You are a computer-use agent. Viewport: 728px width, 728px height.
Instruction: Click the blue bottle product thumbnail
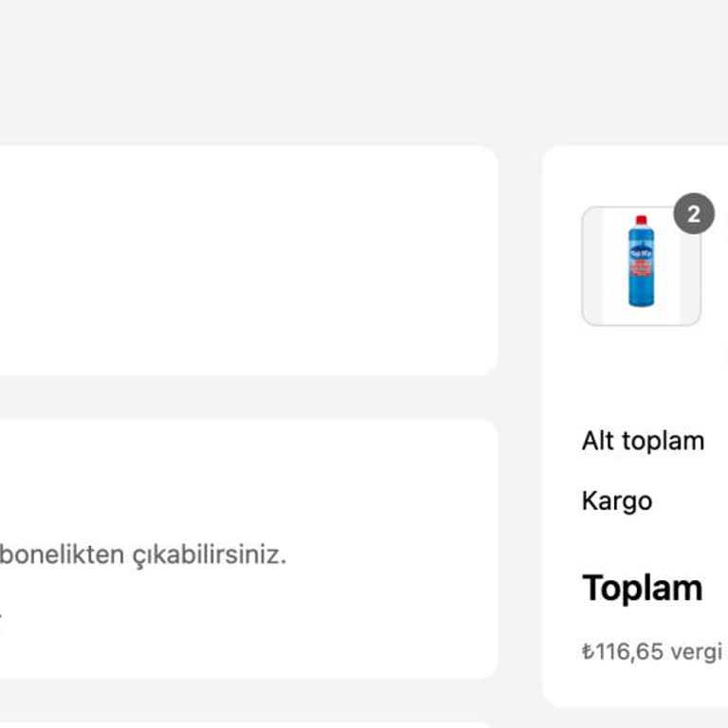pyautogui.click(x=641, y=266)
